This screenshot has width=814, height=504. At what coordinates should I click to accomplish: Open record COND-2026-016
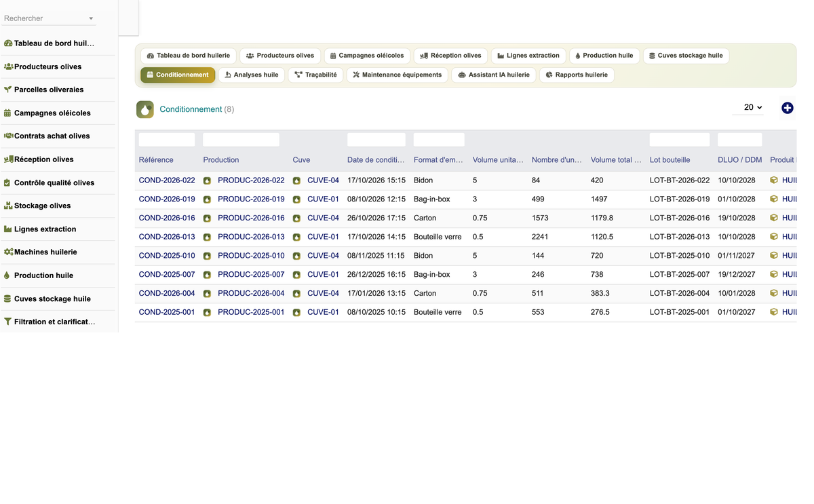pyautogui.click(x=167, y=218)
